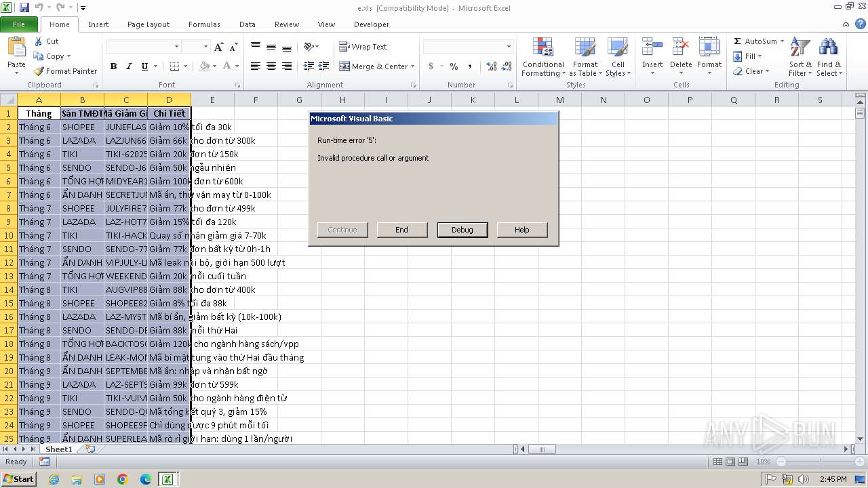Click the Start button on taskbar
Image resolution: width=868 pixels, height=488 pixels.
click(x=19, y=479)
